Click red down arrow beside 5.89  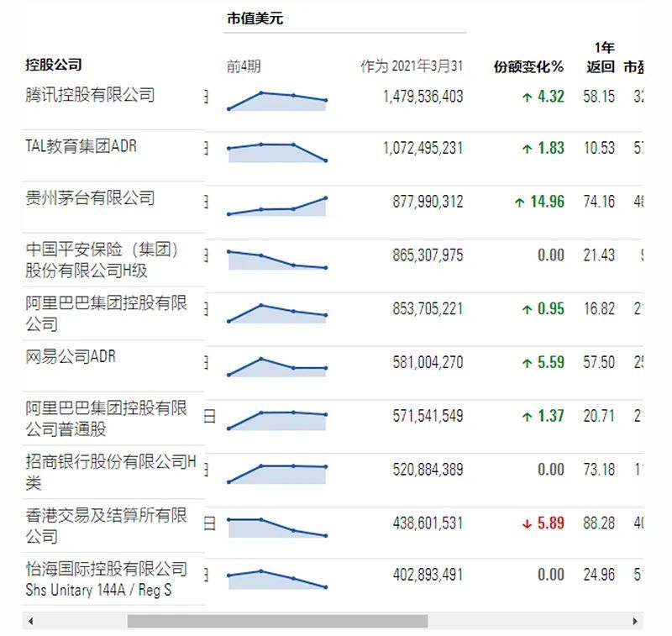tap(528, 523)
